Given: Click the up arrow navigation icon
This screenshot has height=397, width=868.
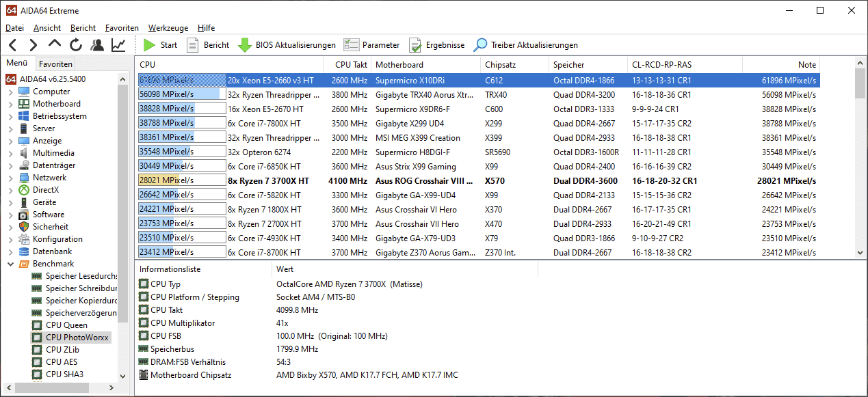Looking at the screenshot, I should point(55,45).
